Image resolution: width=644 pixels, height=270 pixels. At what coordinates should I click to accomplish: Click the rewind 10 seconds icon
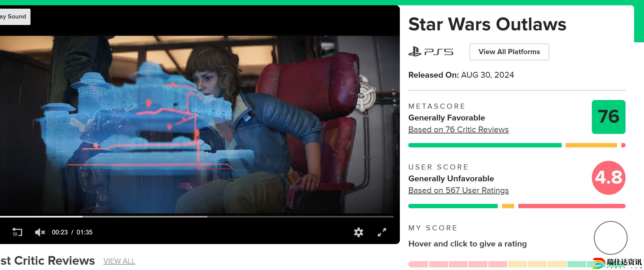(x=17, y=232)
